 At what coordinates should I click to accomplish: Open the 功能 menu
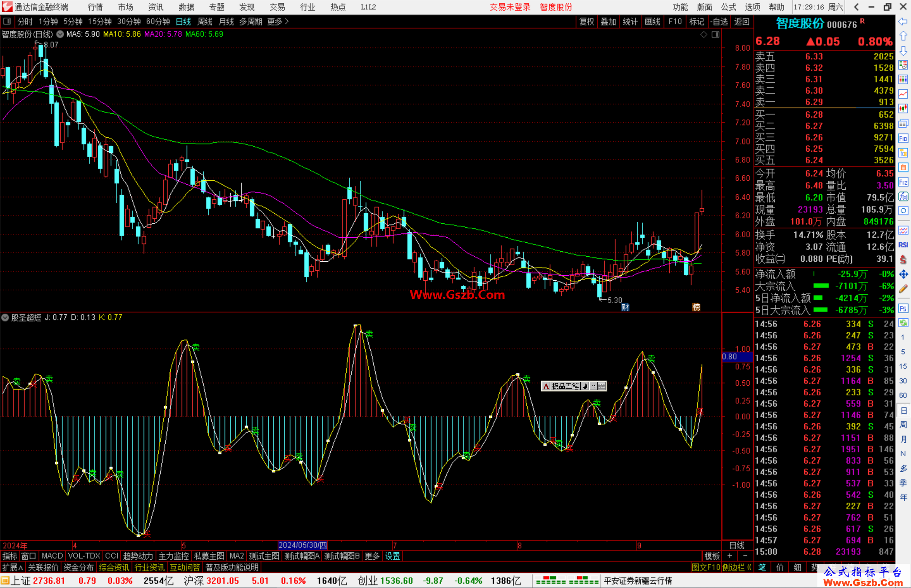[680, 7]
